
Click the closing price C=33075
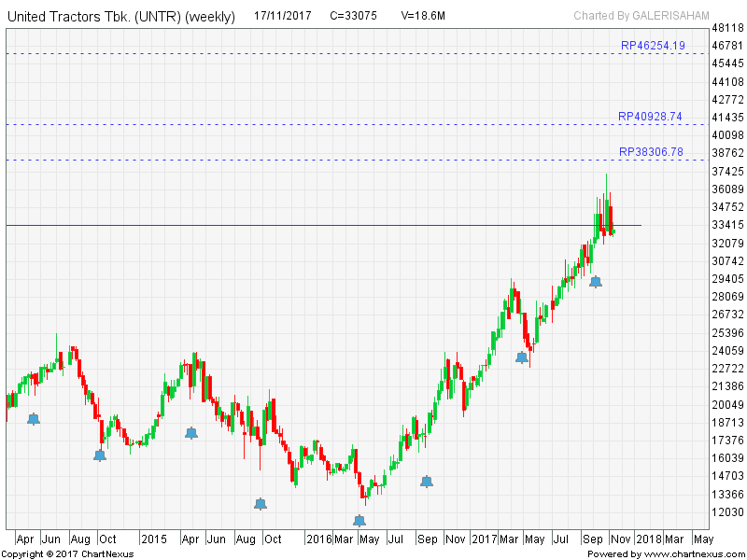[x=353, y=16]
